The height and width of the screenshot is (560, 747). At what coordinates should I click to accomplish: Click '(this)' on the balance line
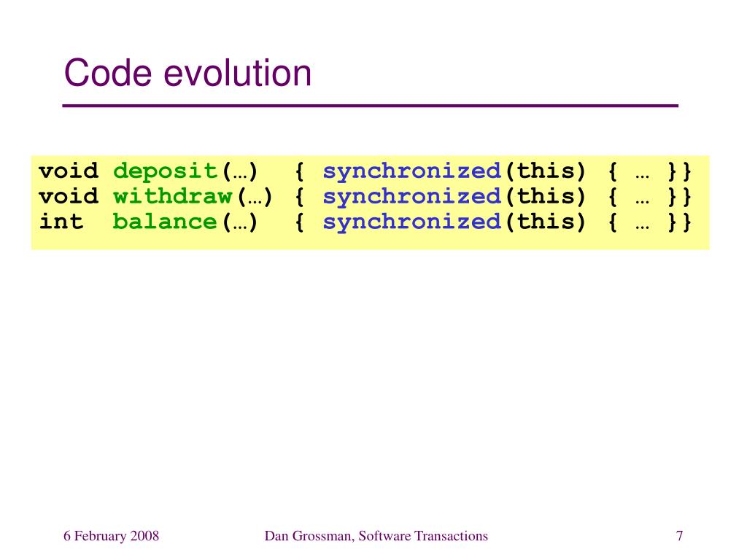click(546, 222)
